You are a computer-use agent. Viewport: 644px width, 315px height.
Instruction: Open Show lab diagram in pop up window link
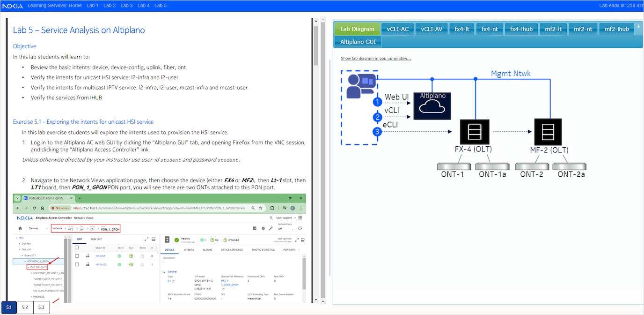tap(376, 58)
